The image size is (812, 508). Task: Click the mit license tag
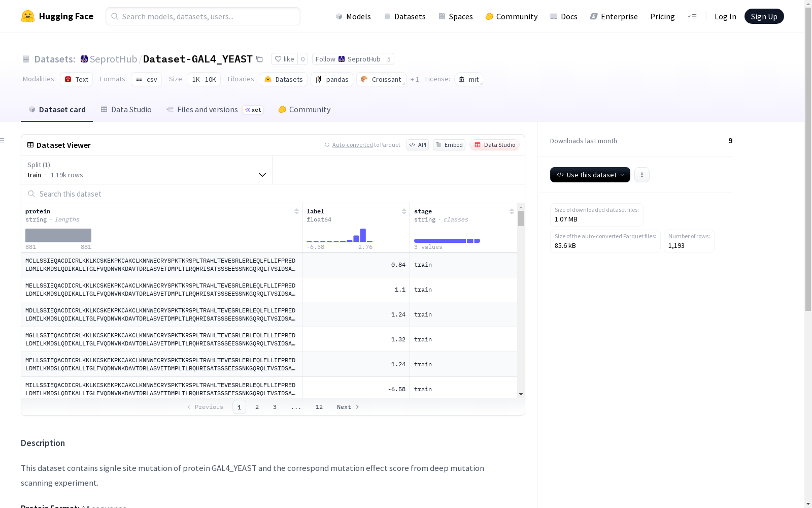point(469,79)
